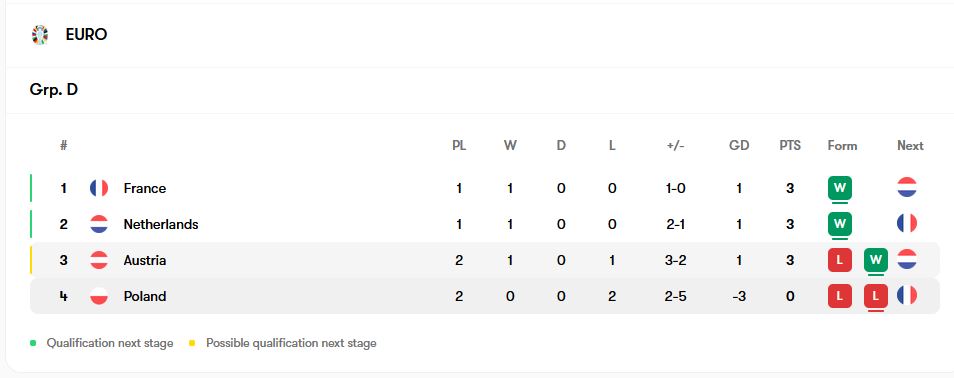
Task: Click France's flag icon in row one
Action: tap(99, 188)
